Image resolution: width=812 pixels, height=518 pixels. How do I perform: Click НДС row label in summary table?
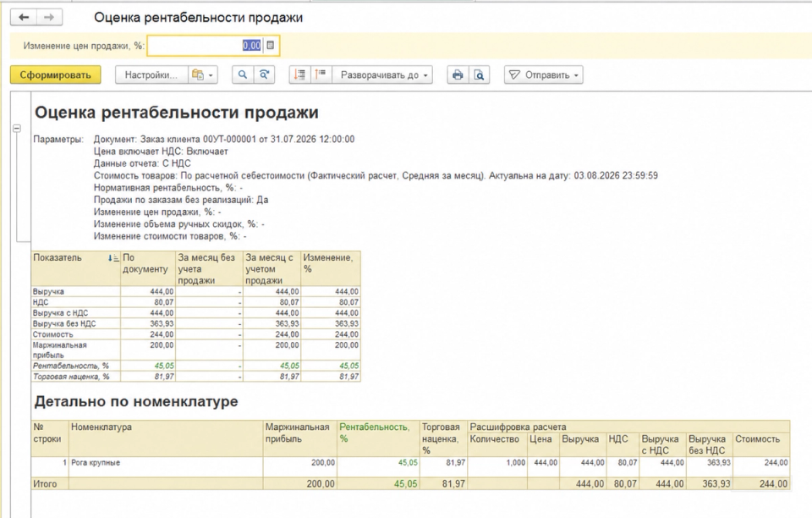pyautogui.click(x=41, y=302)
